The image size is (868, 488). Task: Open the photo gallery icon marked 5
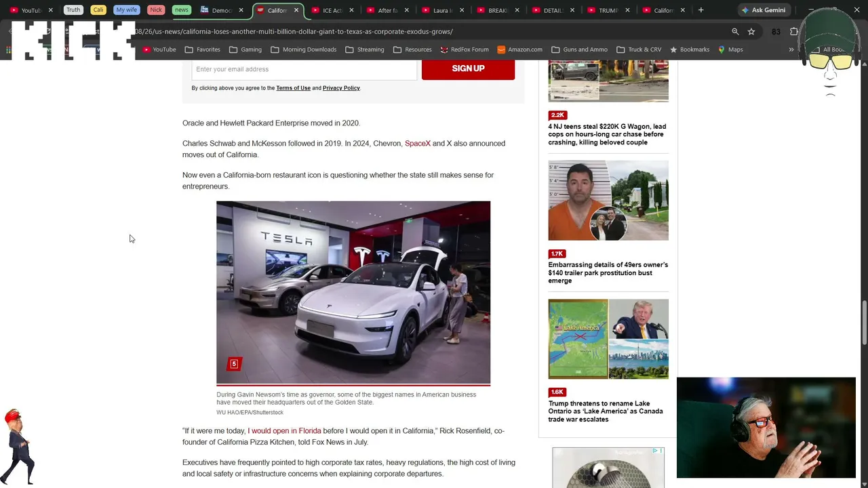click(234, 364)
